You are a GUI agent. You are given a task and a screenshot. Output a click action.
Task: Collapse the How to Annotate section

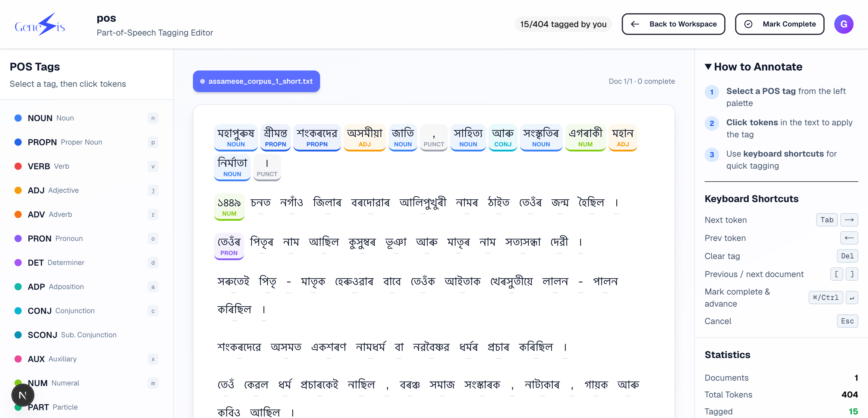tap(753, 67)
